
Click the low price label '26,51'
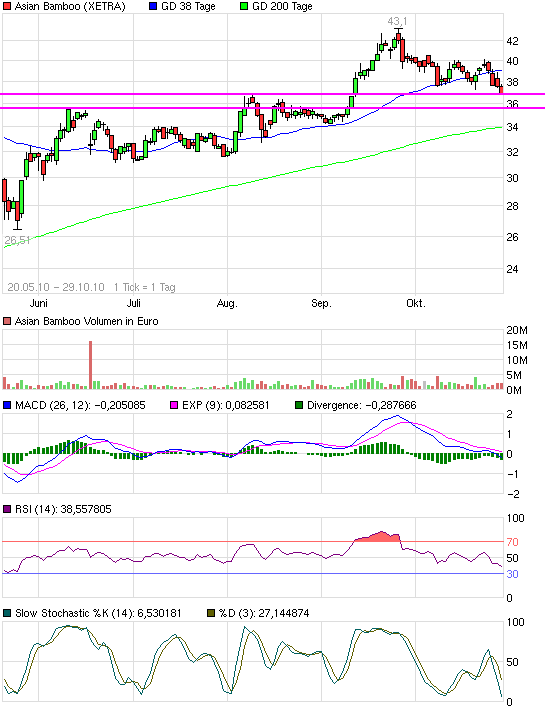[17, 240]
